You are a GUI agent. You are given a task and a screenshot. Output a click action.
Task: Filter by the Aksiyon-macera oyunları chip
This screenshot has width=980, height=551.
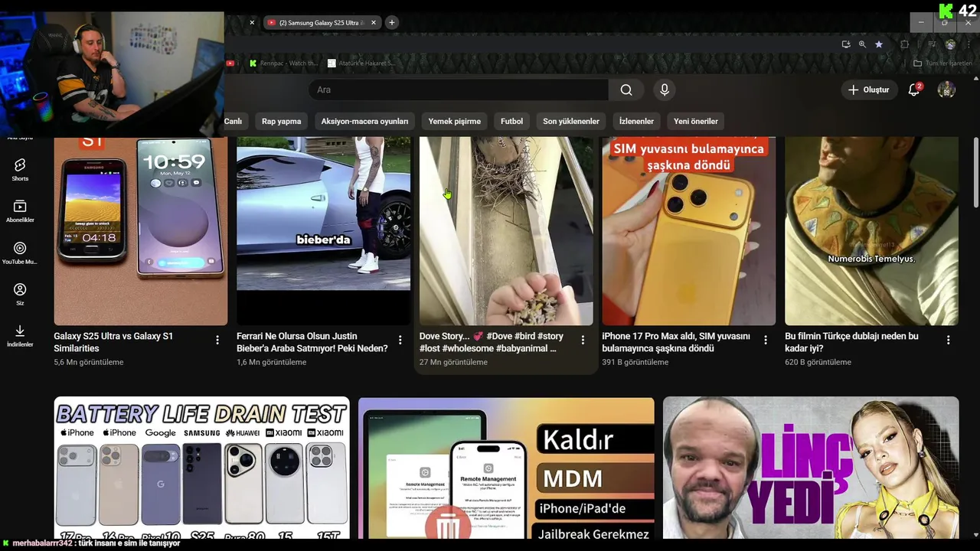point(364,121)
